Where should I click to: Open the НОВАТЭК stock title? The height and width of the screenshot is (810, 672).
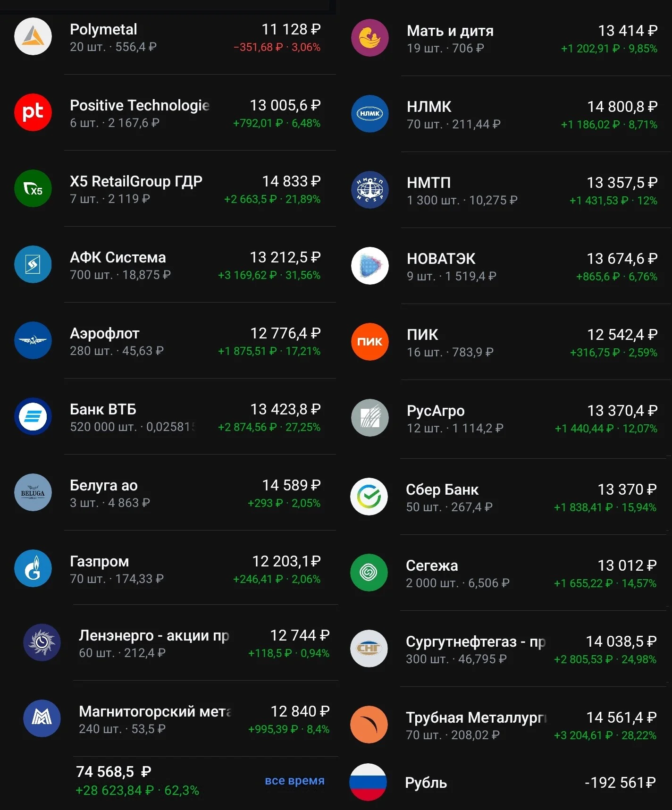tap(441, 259)
